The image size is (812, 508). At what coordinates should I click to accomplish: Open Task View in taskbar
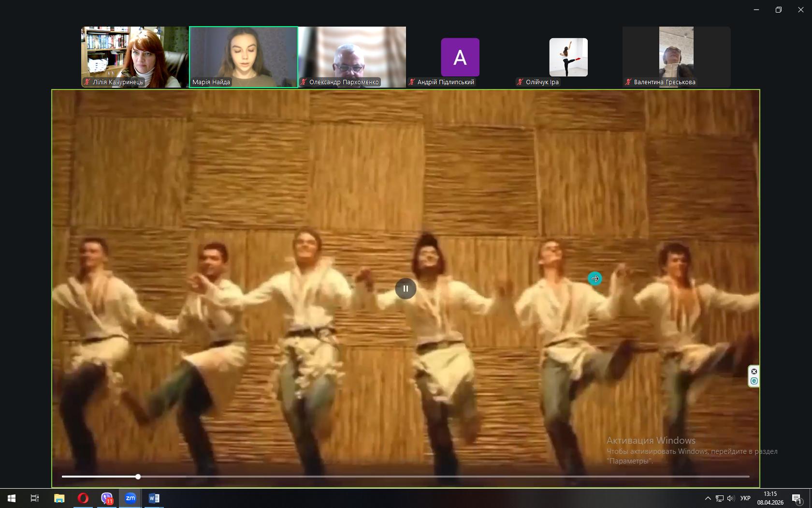coord(35,498)
